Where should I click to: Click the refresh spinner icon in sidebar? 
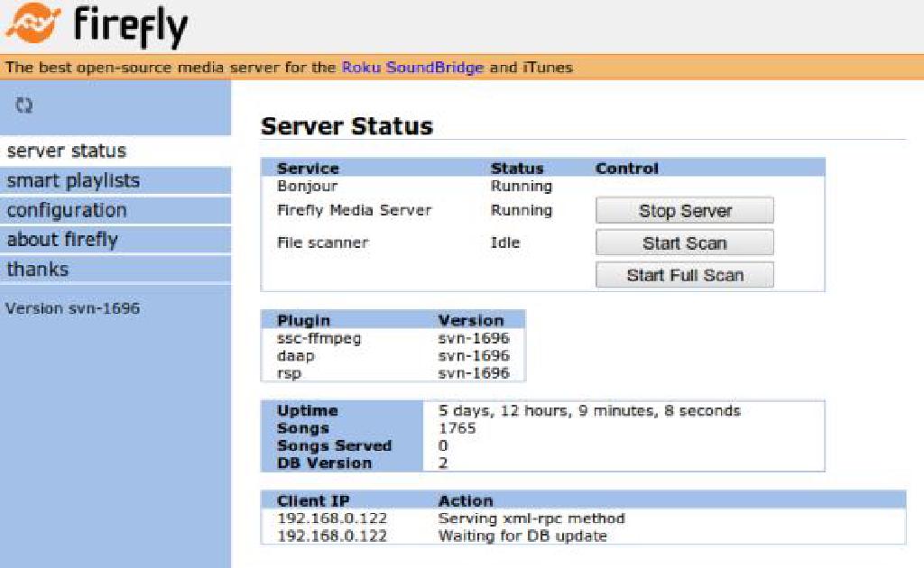tap(24, 105)
